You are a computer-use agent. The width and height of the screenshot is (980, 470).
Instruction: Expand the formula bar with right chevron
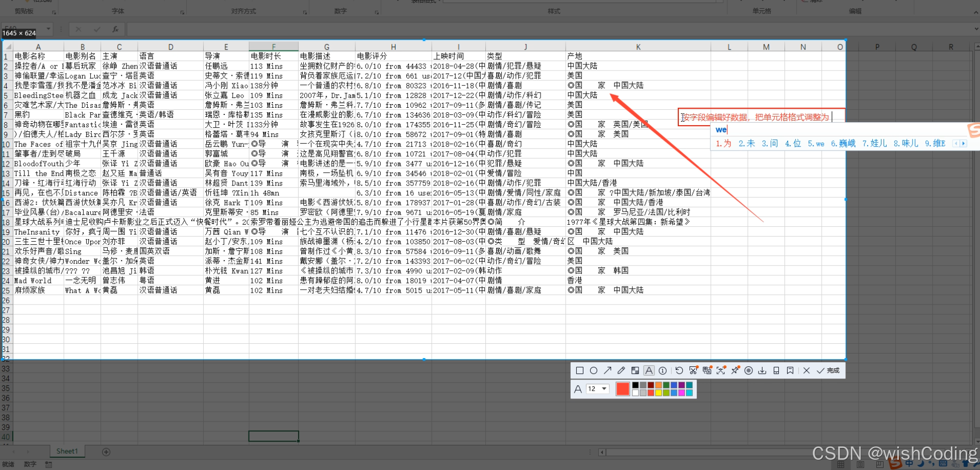(975, 29)
